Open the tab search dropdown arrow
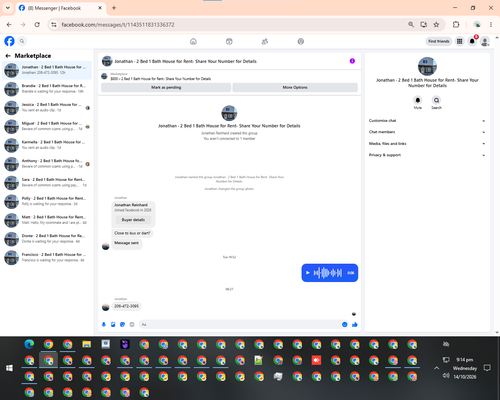The height and width of the screenshot is (400, 500). (8, 8)
